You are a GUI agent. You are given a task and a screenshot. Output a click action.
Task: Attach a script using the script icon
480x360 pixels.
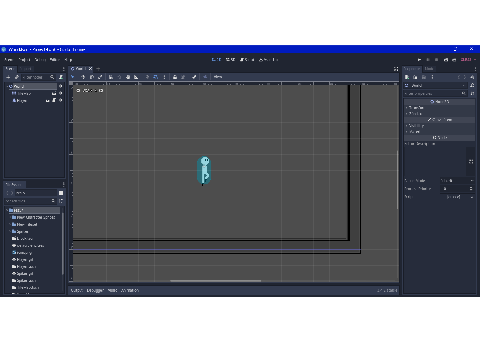point(61,77)
